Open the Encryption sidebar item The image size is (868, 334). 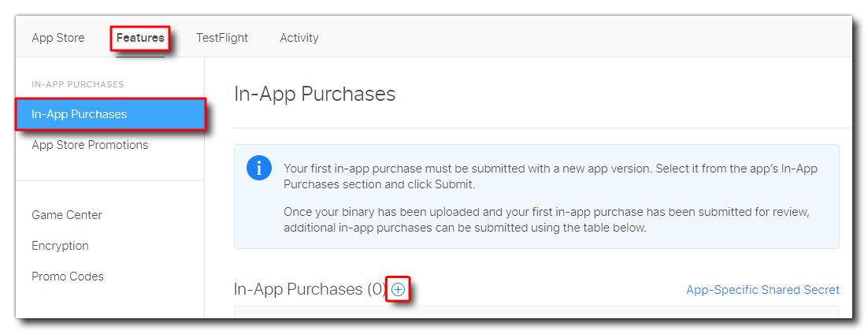coord(60,246)
